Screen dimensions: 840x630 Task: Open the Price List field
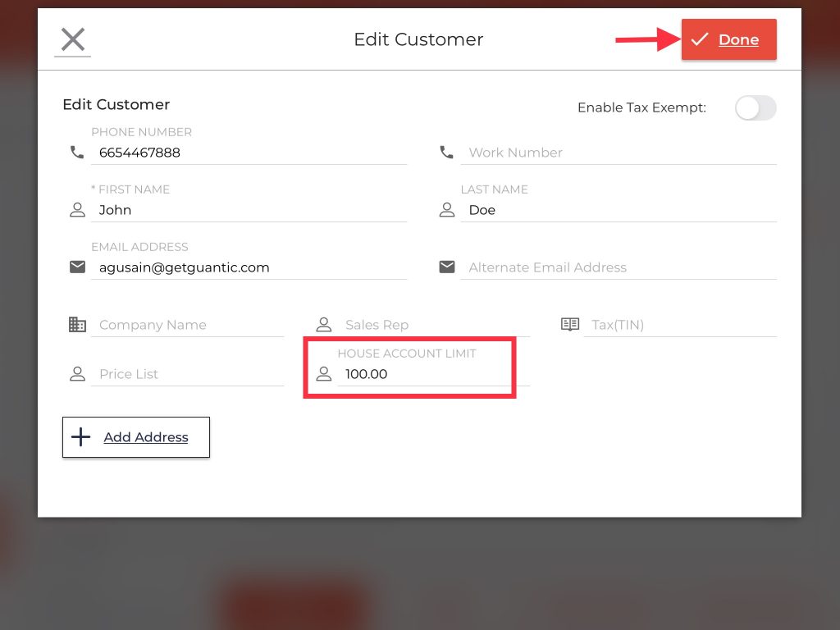(187, 374)
